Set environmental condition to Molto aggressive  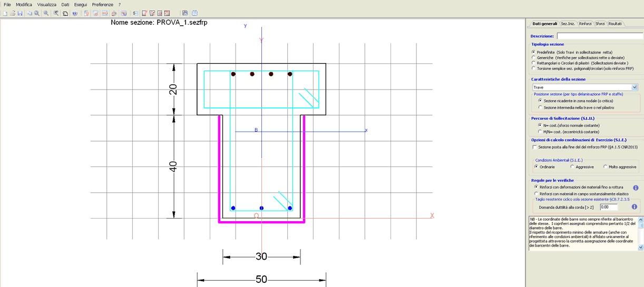pos(605,166)
